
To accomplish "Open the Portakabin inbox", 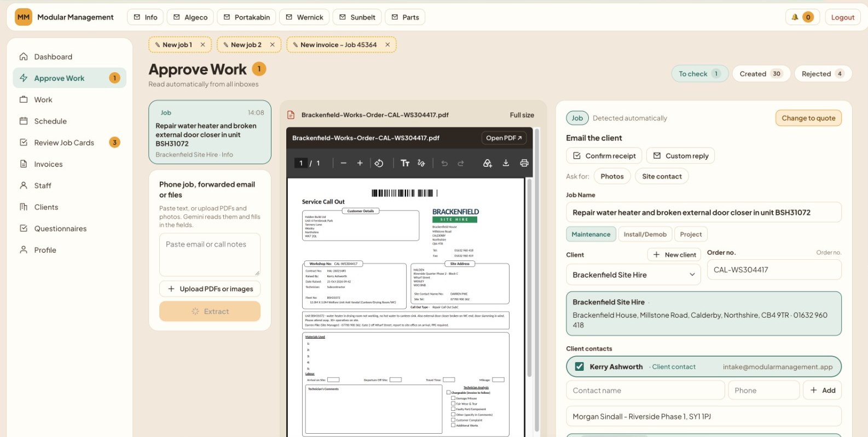I will (246, 17).
